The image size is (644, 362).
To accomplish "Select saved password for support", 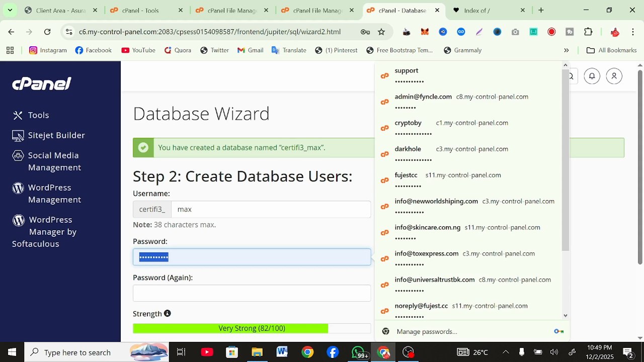I will pos(469,75).
